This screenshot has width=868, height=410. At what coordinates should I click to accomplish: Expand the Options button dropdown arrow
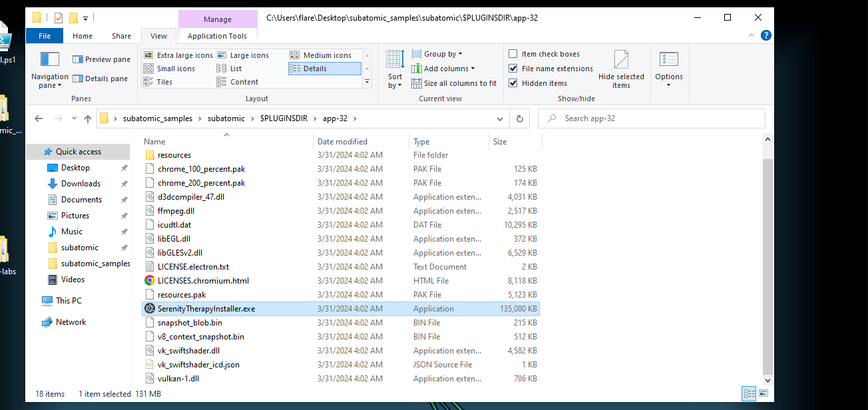(669, 85)
